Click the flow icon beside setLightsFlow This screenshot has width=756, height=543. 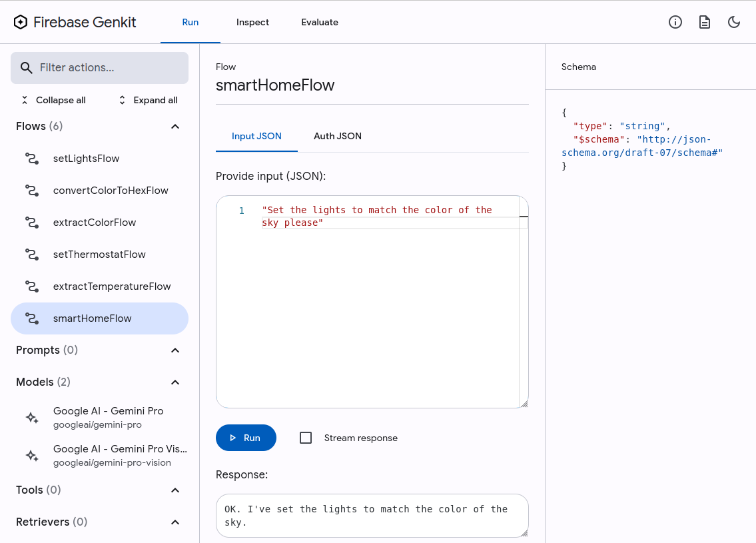click(x=32, y=159)
